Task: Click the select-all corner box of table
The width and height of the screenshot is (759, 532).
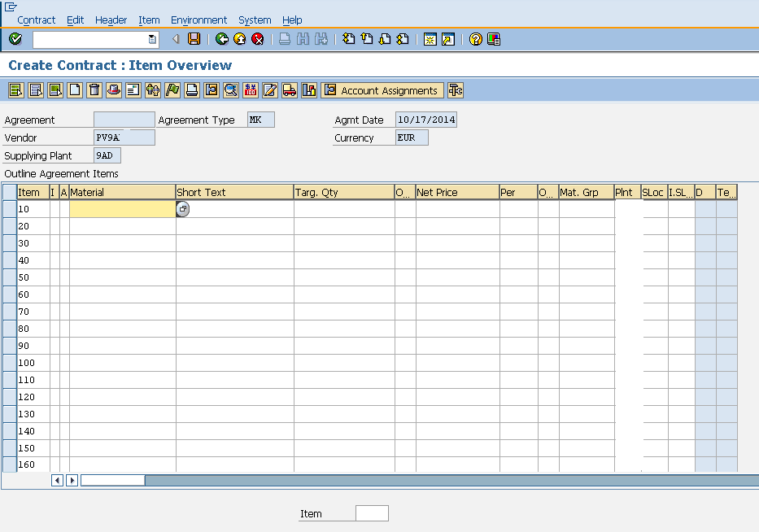Action: [x=10, y=192]
